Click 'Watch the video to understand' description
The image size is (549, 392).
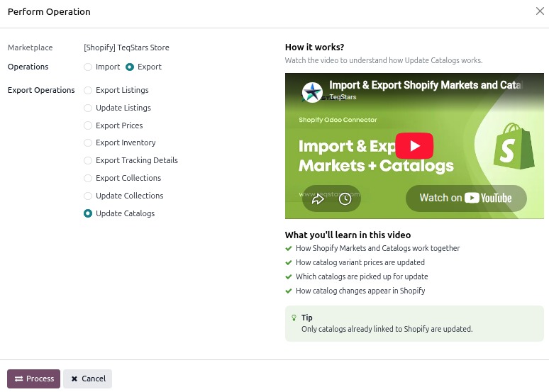point(384,60)
